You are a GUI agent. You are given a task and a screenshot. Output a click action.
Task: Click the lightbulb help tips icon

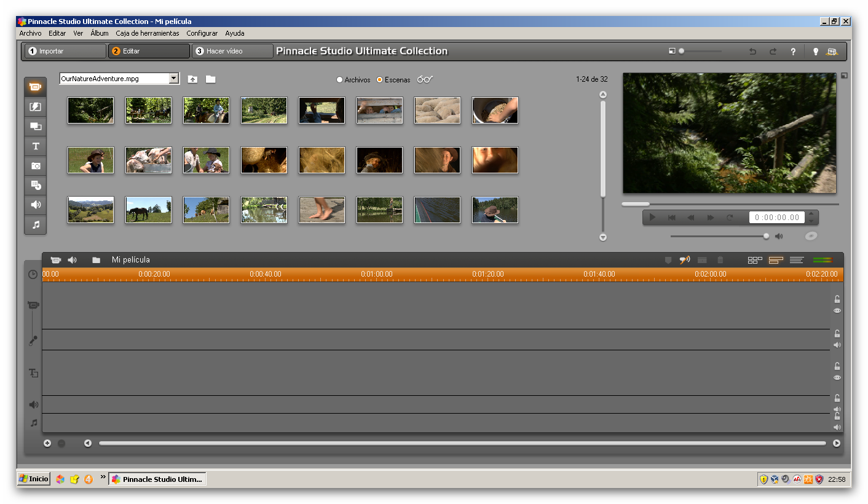(815, 52)
